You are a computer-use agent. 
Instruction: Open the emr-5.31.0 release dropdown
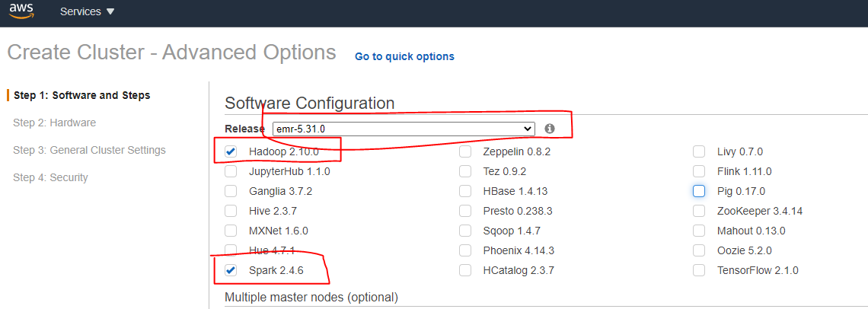click(x=404, y=129)
